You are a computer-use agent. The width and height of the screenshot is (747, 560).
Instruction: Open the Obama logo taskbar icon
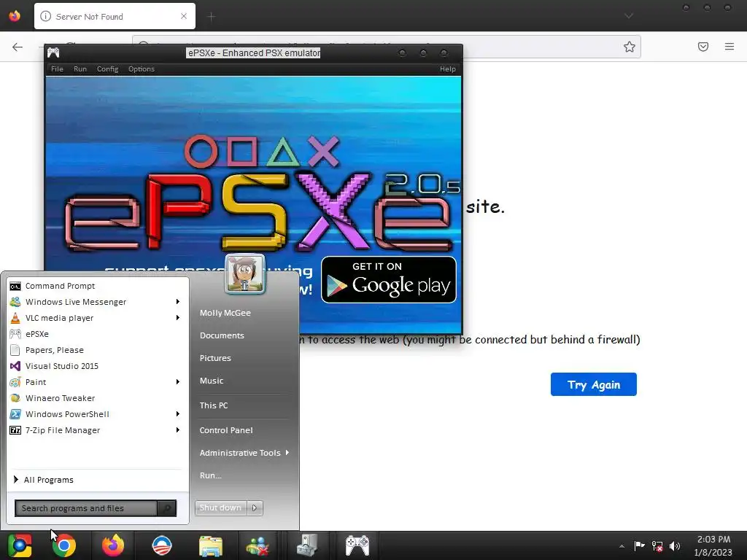161,545
